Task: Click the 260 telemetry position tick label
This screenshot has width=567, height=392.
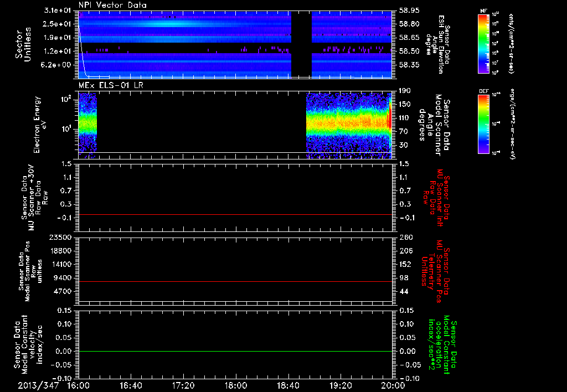Action: 405,237
